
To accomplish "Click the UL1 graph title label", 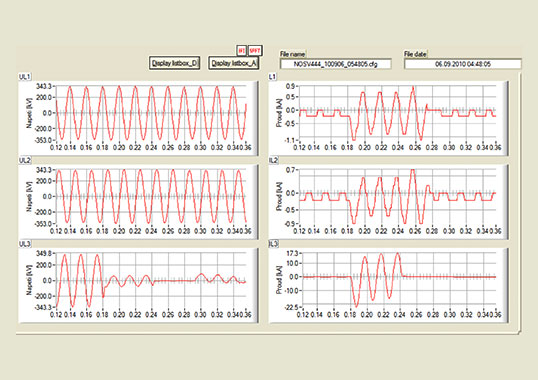I will pyautogui.click(x=24, y=77).
